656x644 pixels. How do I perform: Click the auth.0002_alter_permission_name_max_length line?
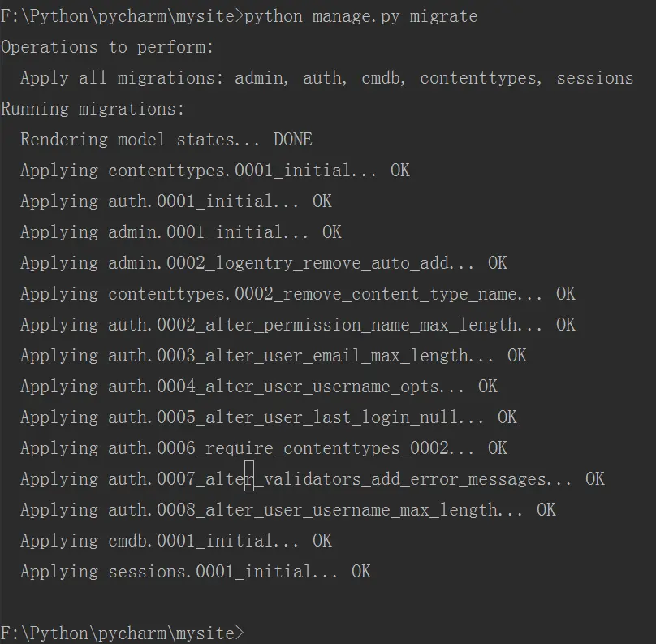coord(298,325)
